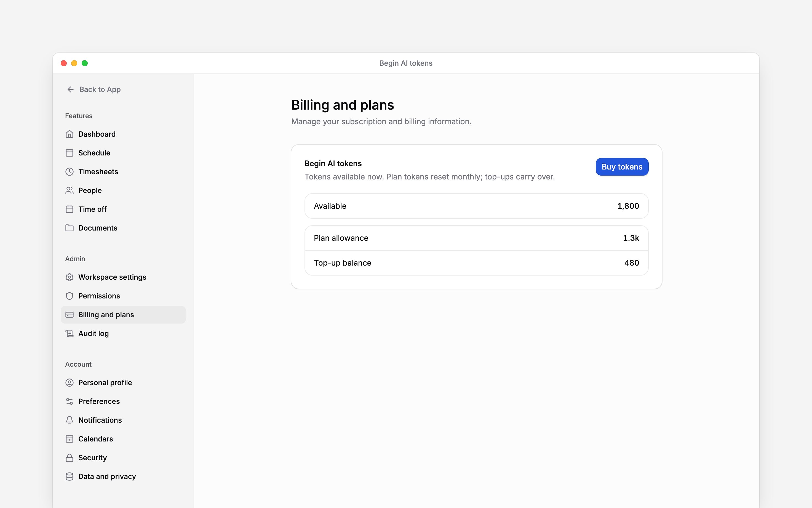This screenshot has width=812, height=508.
Task: Click the Preferences sliders icon
Action: point(70,401)
